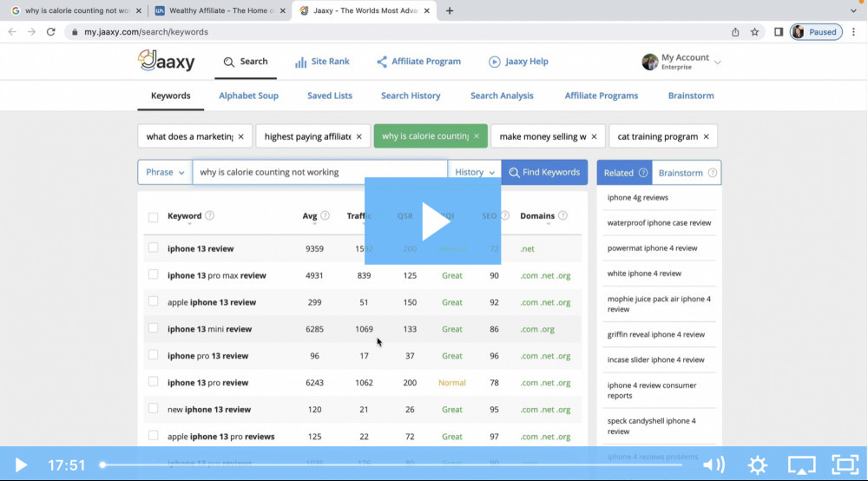Go forward in browser history
This screenshot has width=868, height=481.
(x=31, y=32)
